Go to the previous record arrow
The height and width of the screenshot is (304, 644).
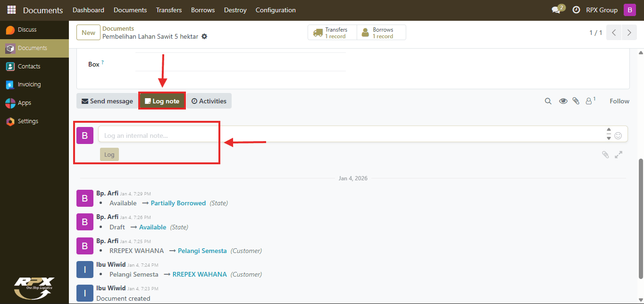click(614, 33)
